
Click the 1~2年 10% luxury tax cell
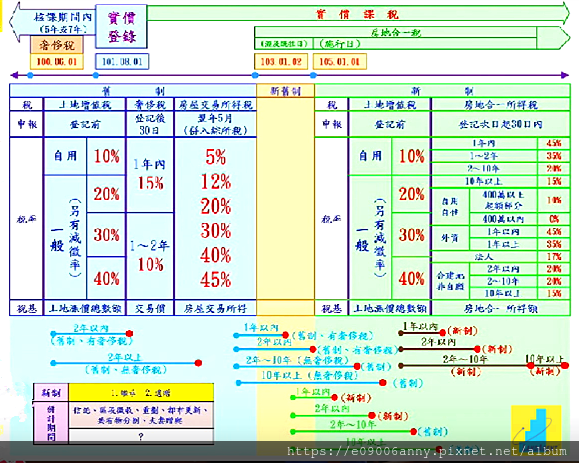click(150, 256)
